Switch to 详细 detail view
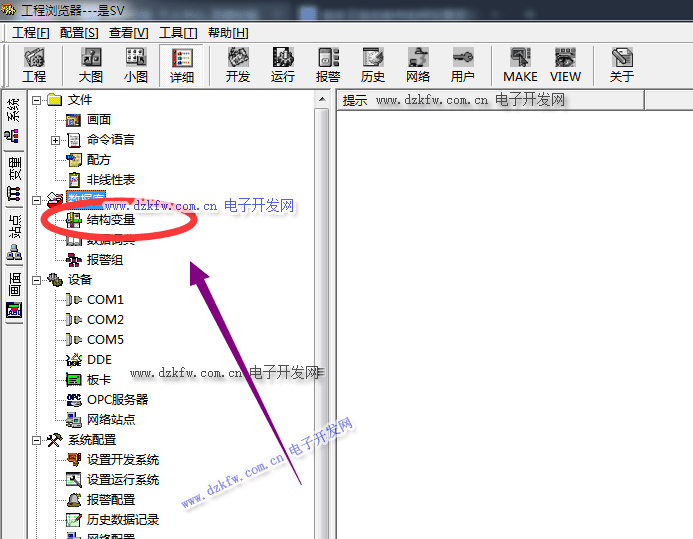This screenshot has height=539, width=693. [x=182, y=65]
